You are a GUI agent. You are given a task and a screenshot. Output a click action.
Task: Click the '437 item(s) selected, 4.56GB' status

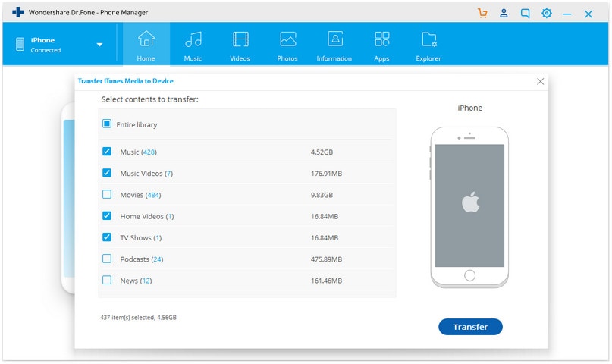pos(138,318)
